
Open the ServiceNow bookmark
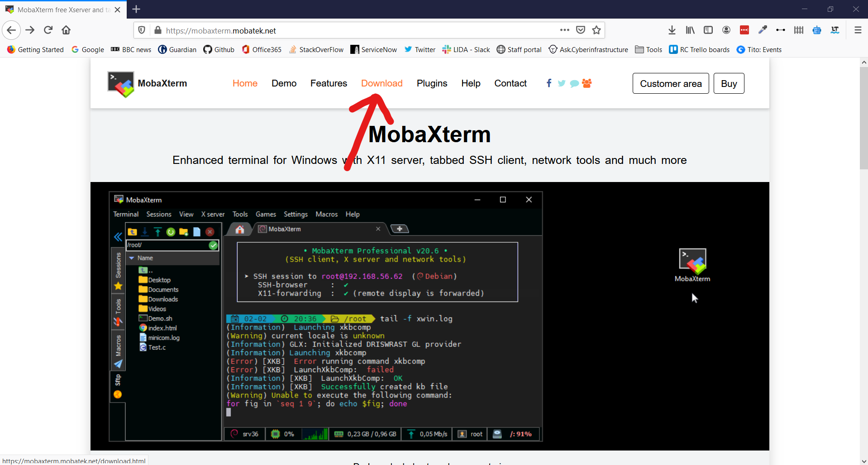pyautogui.click(x=374, y=49)
